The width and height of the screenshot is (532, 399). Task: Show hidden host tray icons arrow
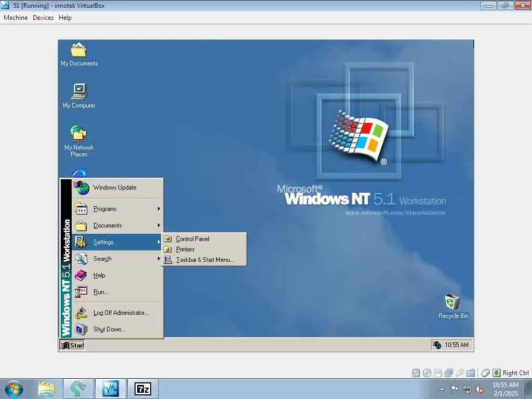point(442,390)
